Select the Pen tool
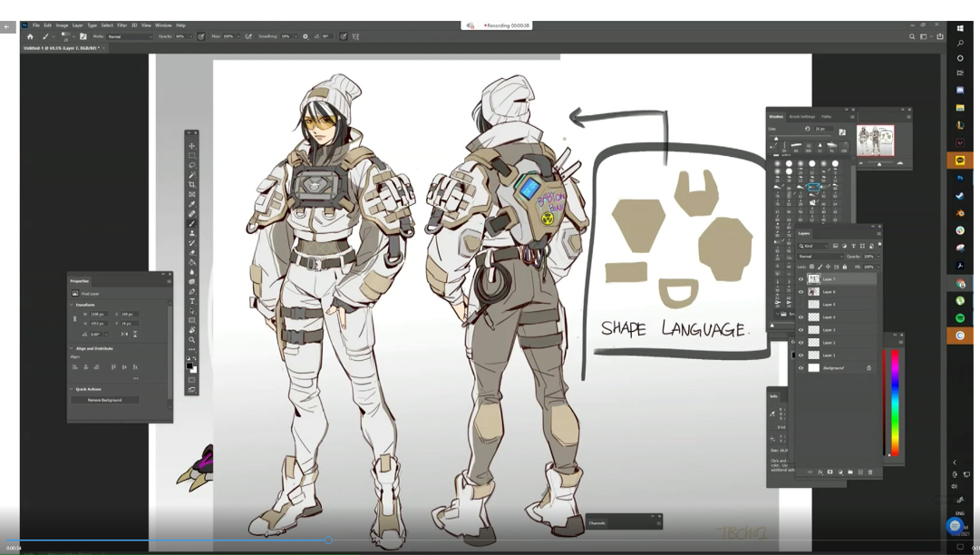 pos(192,291)
